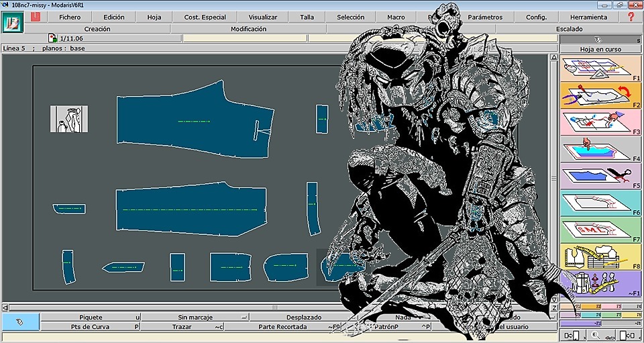Select the long trouser leg piece with full grain line
Viewport: 644px width, 343px height.
(191, 209)
